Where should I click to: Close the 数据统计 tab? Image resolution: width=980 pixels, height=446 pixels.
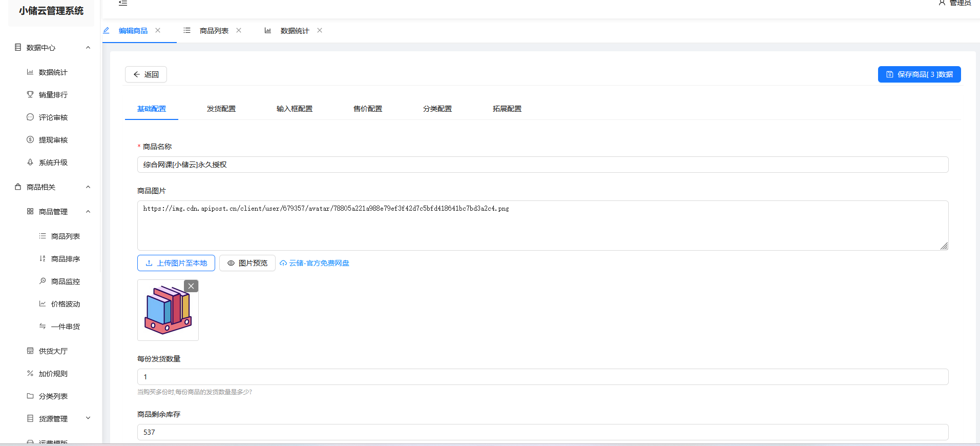pyautogui.click(x=320, y=30)
